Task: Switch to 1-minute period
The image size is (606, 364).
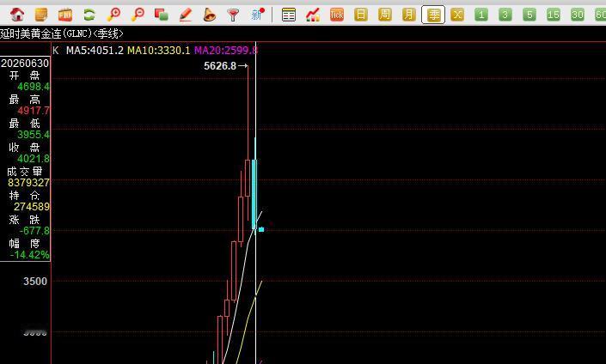Action: [481, 15]
